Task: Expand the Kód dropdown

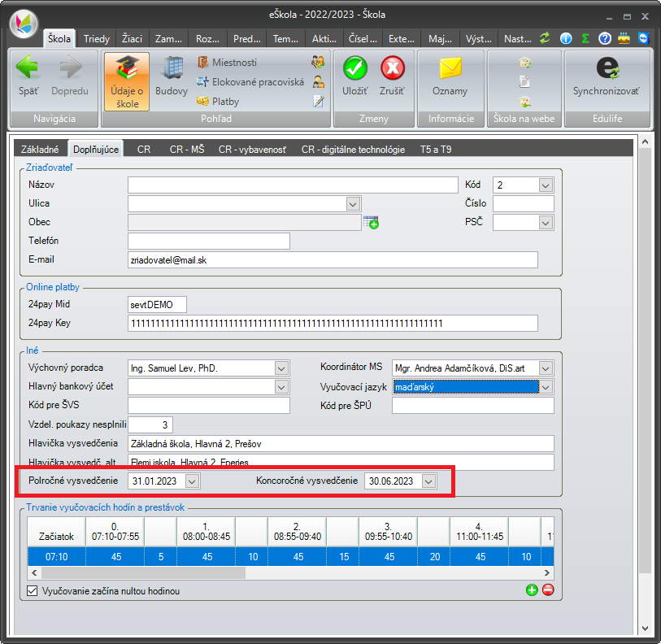Action: 546,185
